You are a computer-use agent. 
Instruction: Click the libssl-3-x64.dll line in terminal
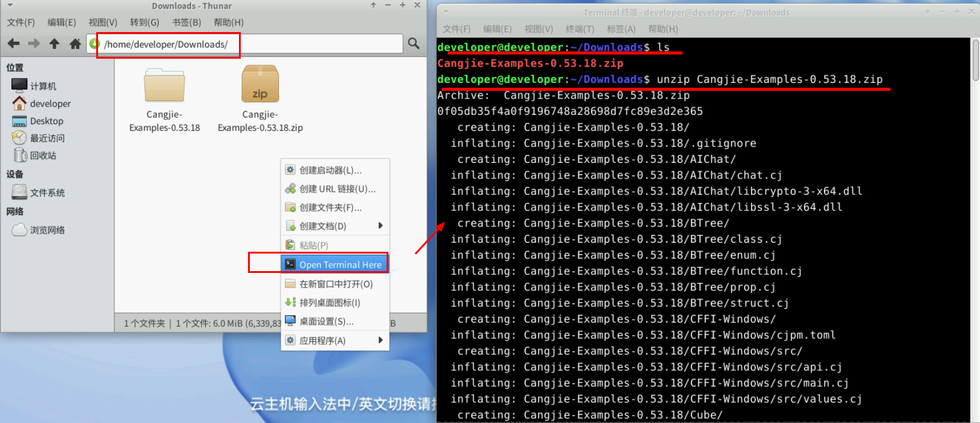[x=647, y=208]
